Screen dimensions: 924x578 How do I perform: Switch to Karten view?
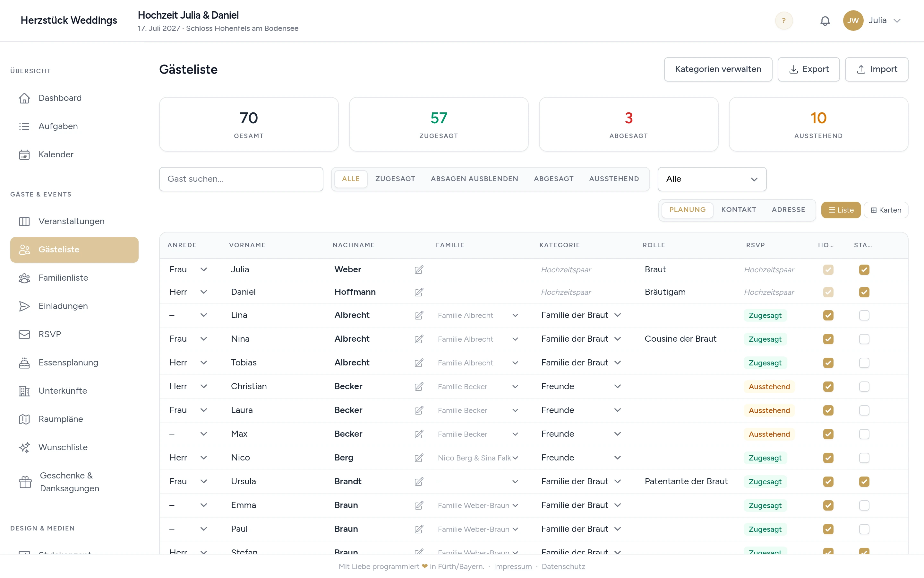(886, 210)
